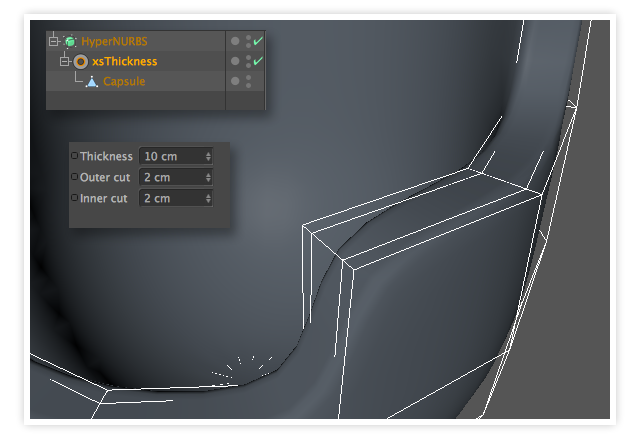Toggle HyperNURBS editor/render visibility dots
This screenshot has height=447, width=640.
coord(249,41)
